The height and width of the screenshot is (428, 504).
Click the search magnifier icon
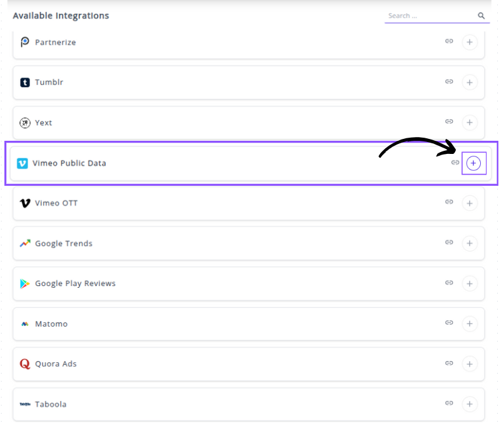tap(481, 16)
